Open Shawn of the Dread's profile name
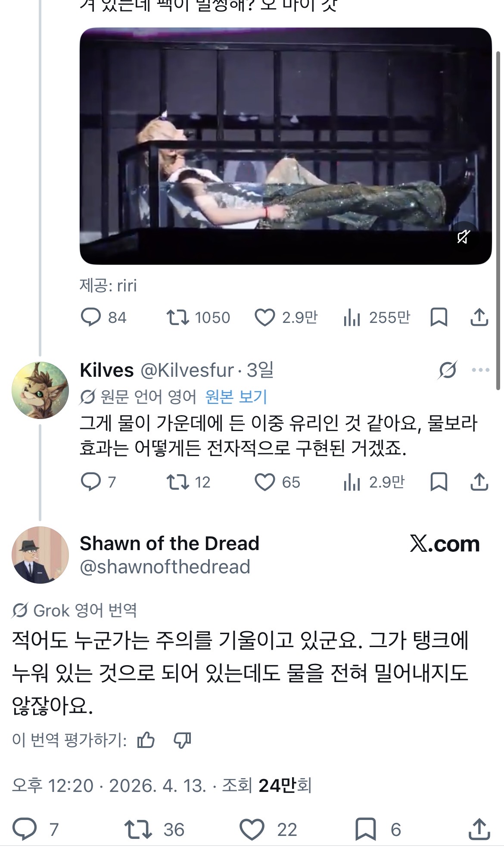The height and width of the screenshot is (854, 504). click(x=169, y=543)
